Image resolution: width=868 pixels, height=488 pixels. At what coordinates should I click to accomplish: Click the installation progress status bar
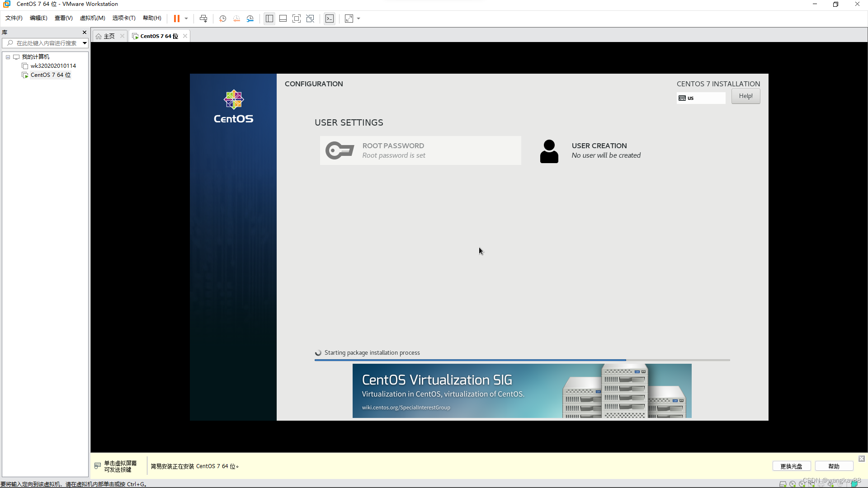tap(522, 361)
